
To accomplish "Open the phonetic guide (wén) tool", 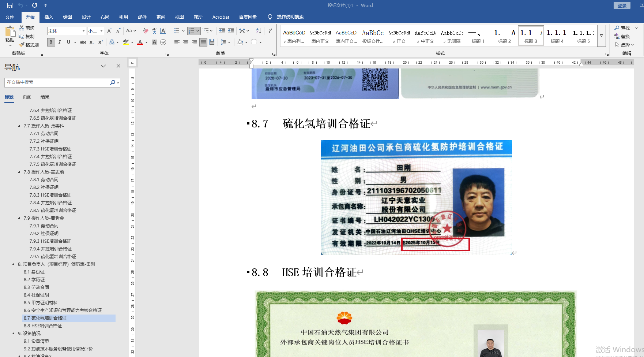I will tap(154, 31).
